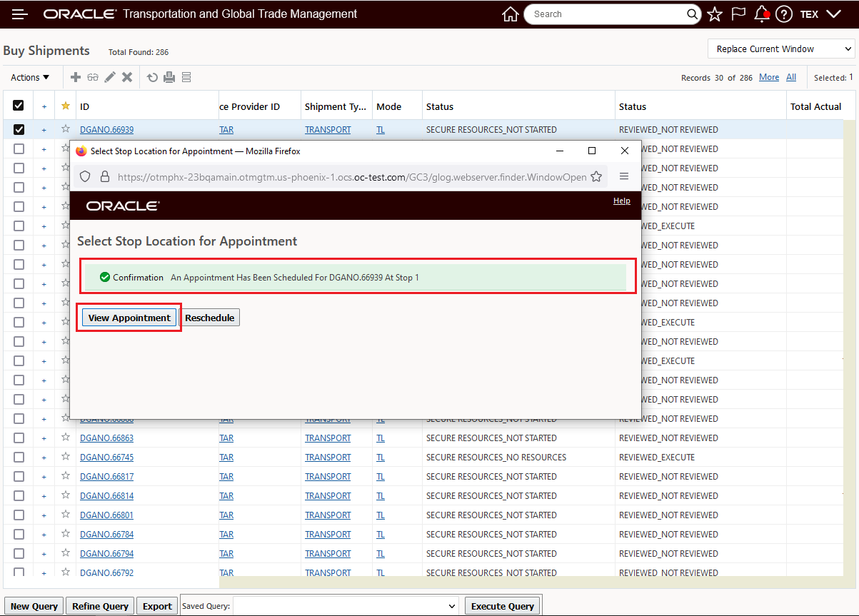This screenshot has height=616, width=859.
Task: Check the DGANO.66784 row checkbox
Action: pyautogui.click(x=19, y=534)
